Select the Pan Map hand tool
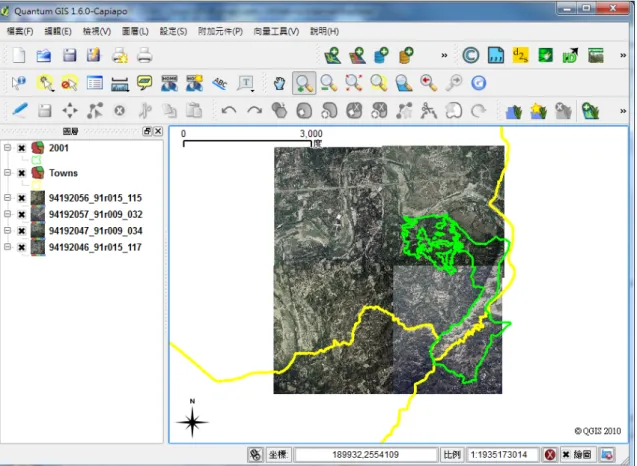The width and height of the screenshot is (637, 466). (x=279, y=83)
